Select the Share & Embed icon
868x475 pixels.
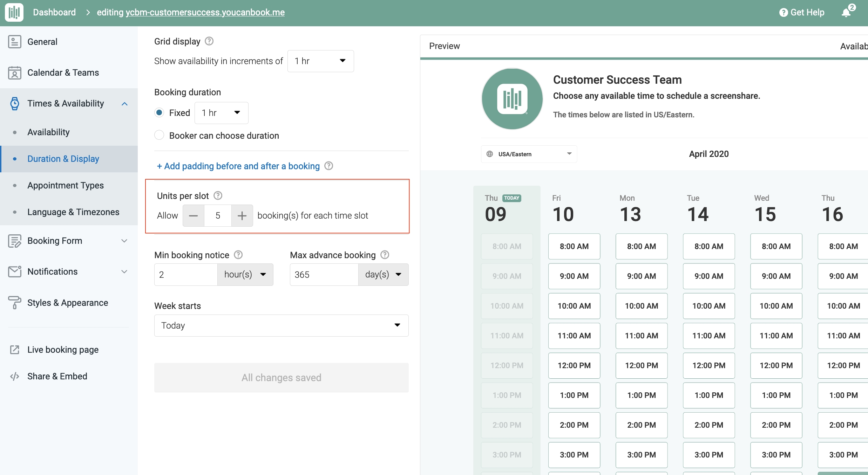tap(14, 376)
